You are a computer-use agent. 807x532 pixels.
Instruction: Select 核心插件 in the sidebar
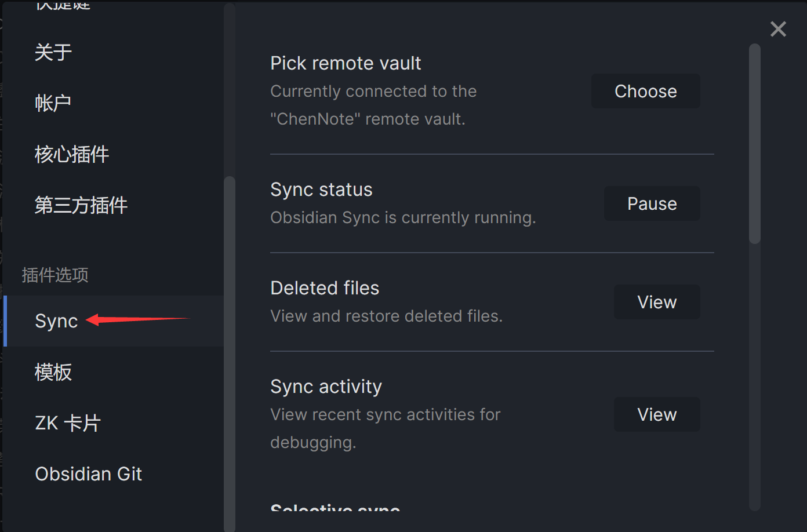tap(72, 154)
